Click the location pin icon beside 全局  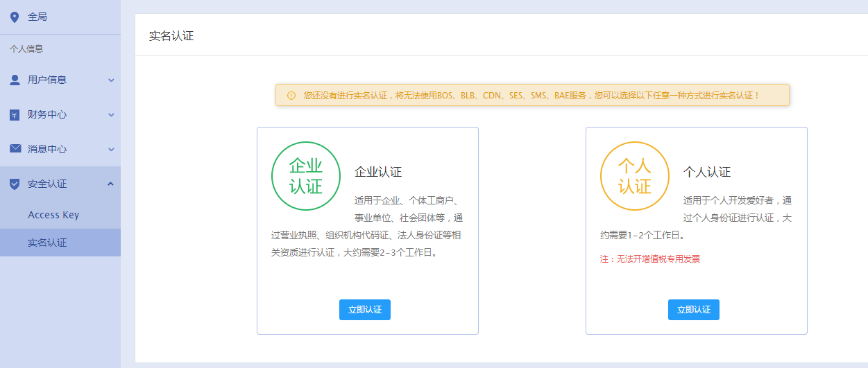15,17
